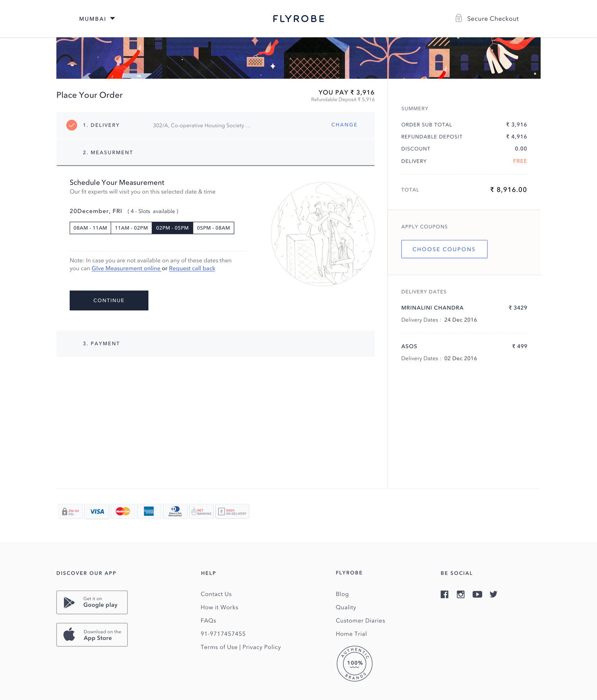
Task: Open the YouTube social icon
Action: coord(477,594)
